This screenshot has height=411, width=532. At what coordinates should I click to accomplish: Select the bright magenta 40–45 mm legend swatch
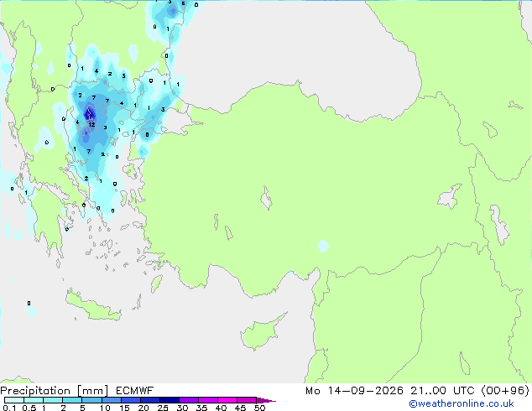227,400
